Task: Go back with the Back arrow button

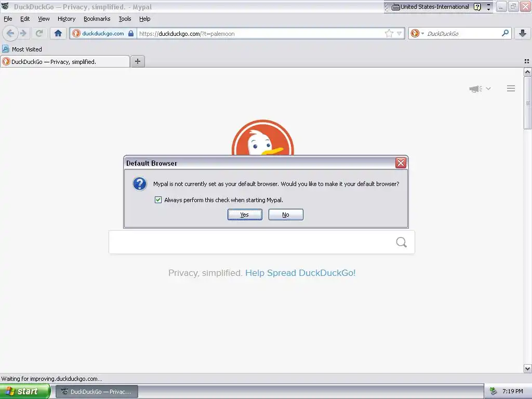Action: coord(10,33)
